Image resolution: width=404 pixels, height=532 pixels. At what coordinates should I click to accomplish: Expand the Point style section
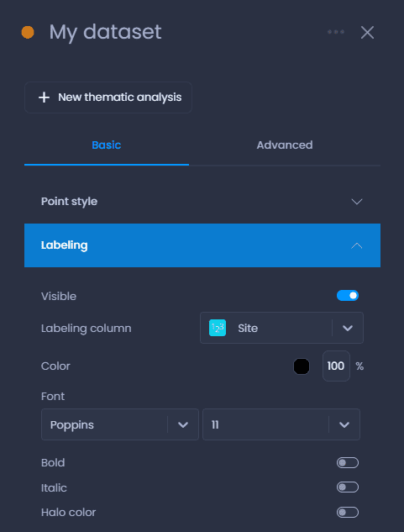(x=202, y=202)
